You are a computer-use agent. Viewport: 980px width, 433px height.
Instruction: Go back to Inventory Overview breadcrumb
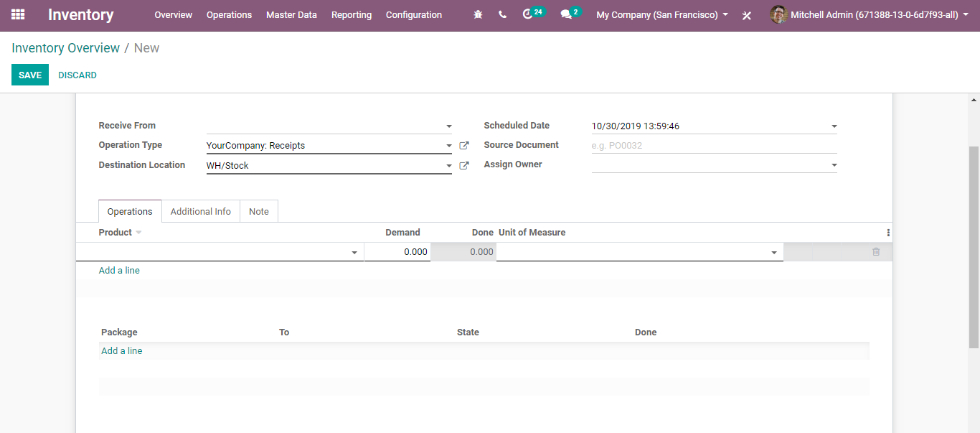(66, 48)
